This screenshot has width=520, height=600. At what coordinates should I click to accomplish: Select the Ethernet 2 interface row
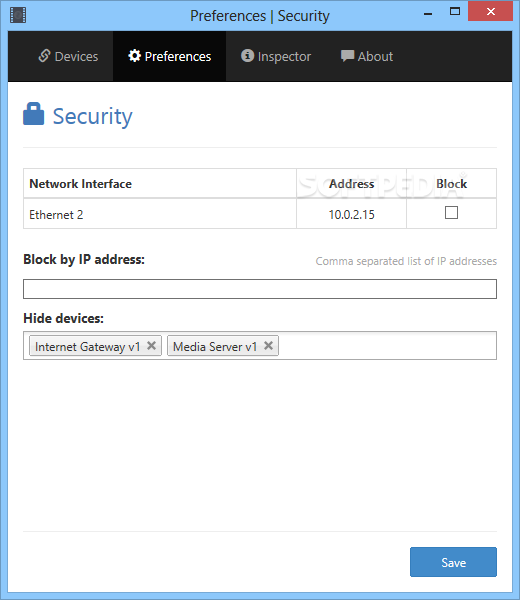pyautogui.click(x=260, y=214)
